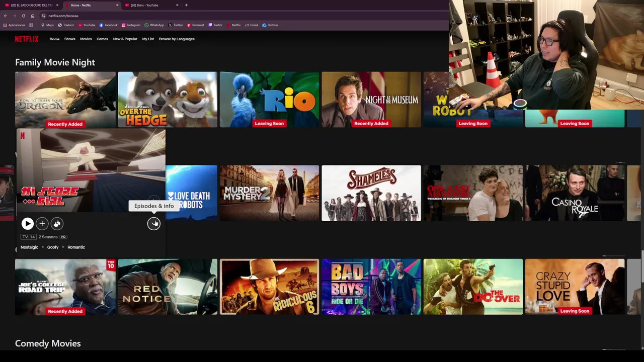Open the Instagram bookmark
The width and height of the screenshot is (644, 362).
(131, 25)
